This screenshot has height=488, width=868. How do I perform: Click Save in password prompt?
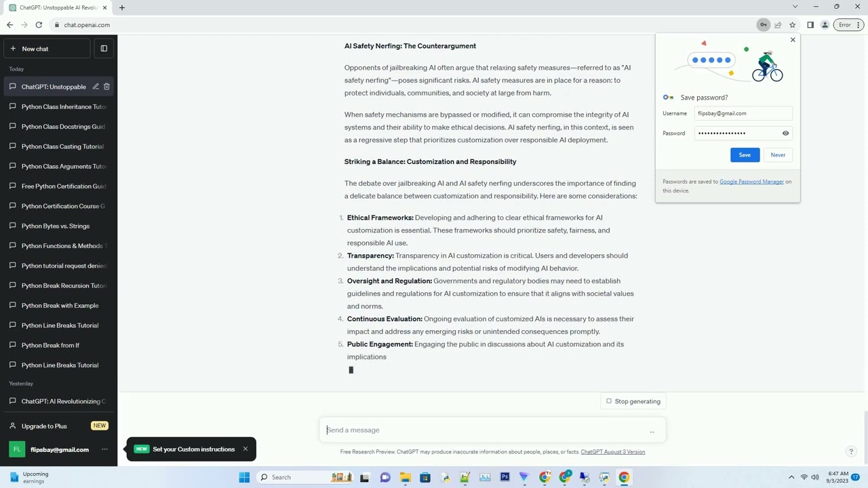(745, 155)
